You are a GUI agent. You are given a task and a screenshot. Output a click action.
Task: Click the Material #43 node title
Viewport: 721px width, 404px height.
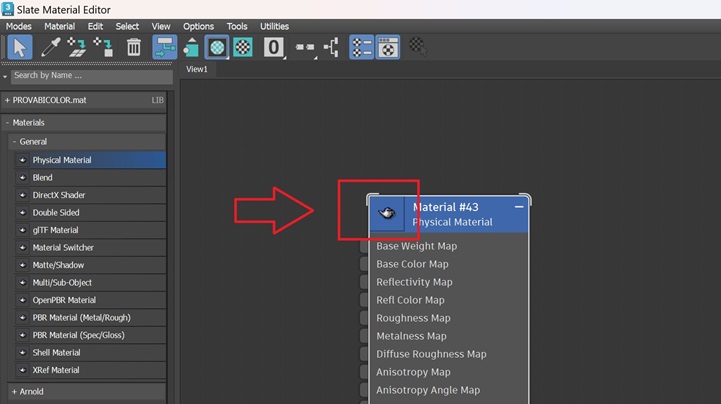[x=446, y=207]
